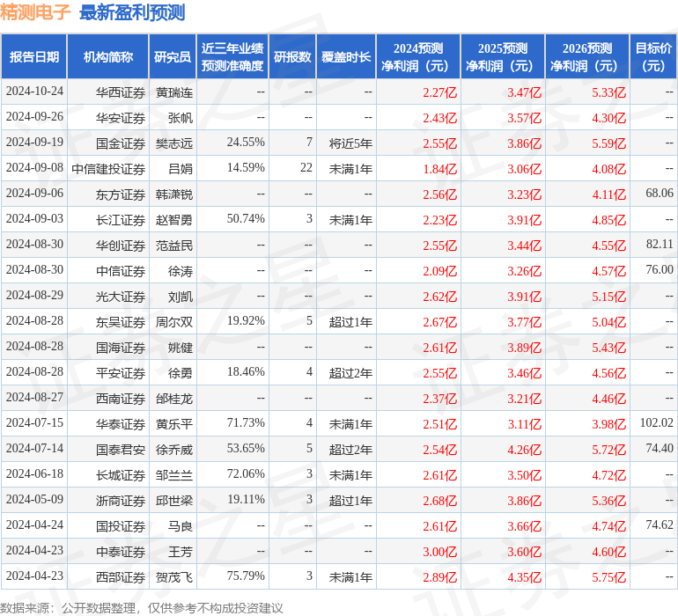
Task: Select the 华西证券 institution cell
Action: (108, 92)
